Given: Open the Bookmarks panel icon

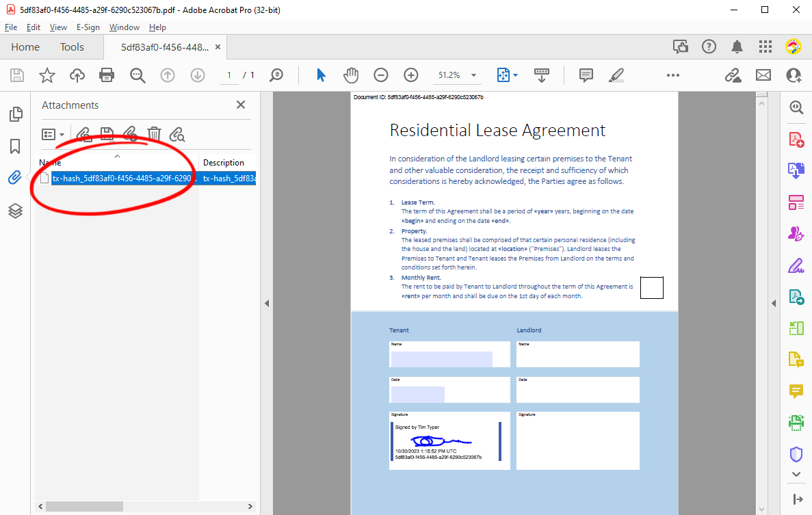Looking at the screenshot, I should [x=15, y=146].
